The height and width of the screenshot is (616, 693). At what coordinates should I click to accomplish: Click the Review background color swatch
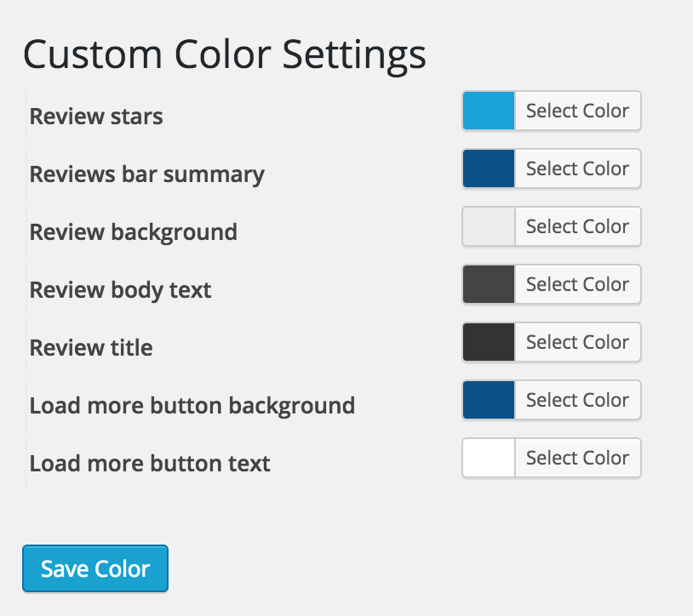pos(487,226)
